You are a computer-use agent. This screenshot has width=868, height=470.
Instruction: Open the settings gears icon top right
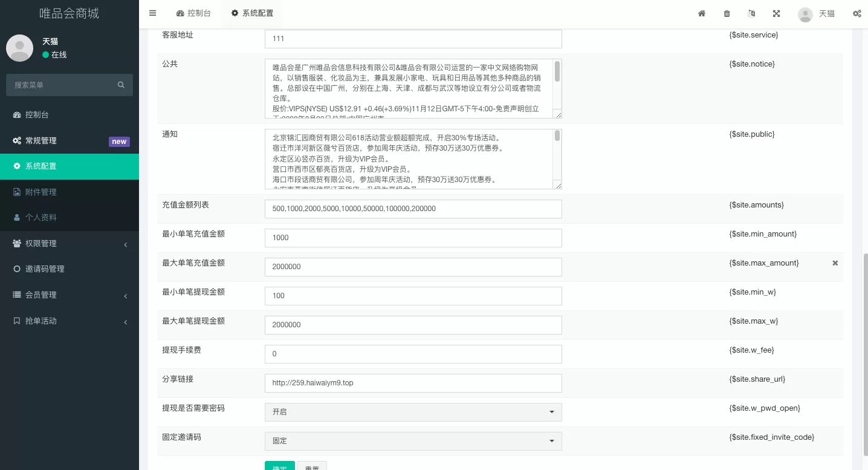tap(857, 13)
